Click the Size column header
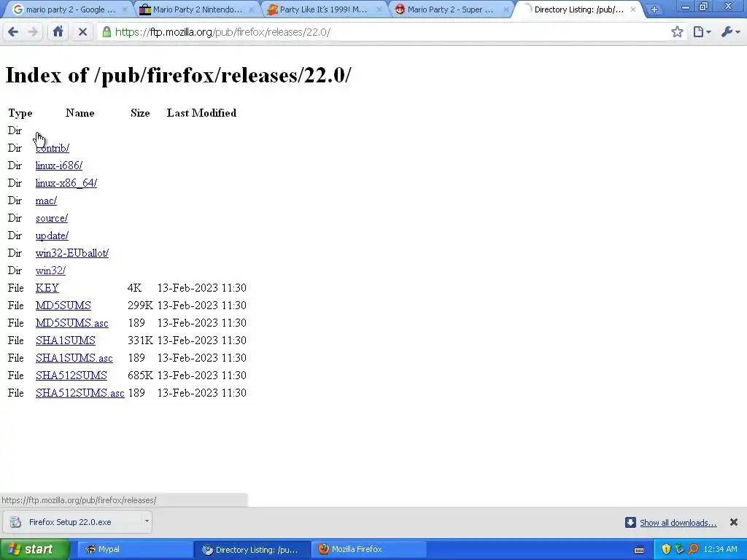Viewport: 747px width, 560px height. click(140, 113)
